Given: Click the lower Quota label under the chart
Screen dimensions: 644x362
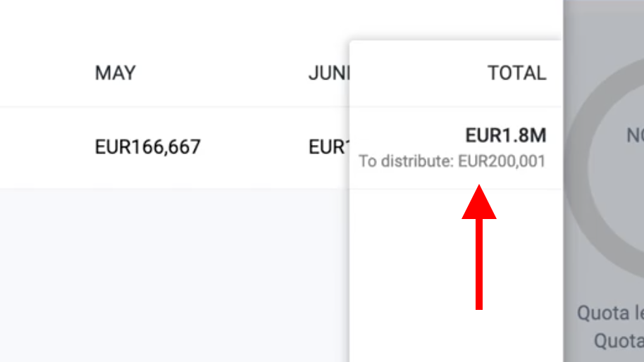Looking at the screenshot, I should (619, 341).
